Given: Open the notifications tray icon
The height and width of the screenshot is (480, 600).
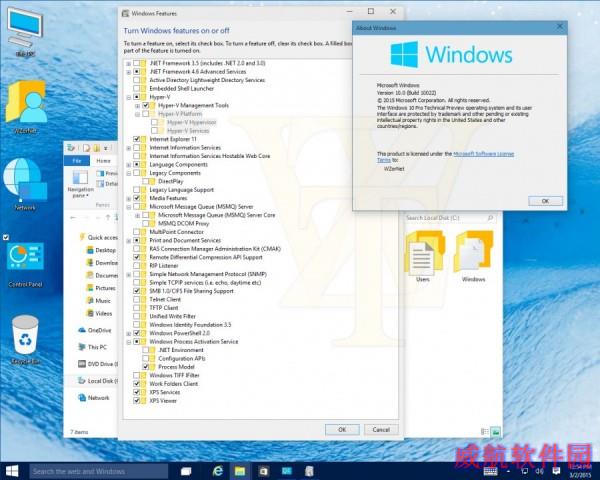Looking at the screenshot, I should [556, 471].
